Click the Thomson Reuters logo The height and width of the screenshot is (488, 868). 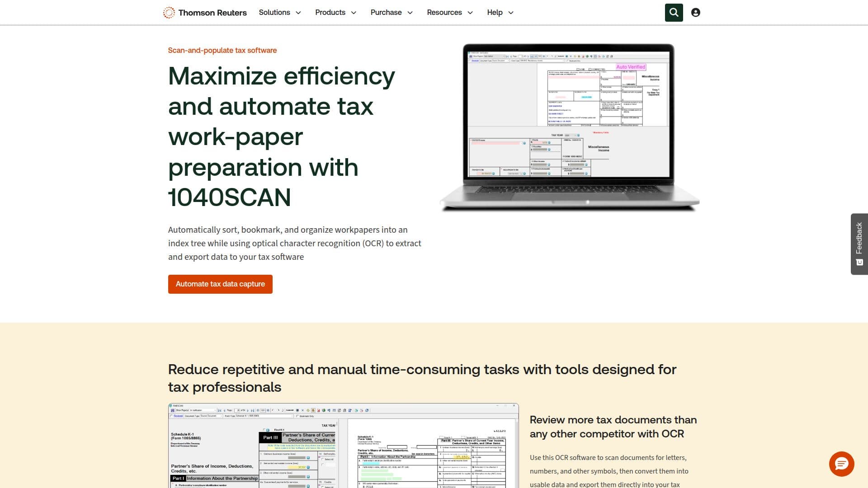[205, 13]
